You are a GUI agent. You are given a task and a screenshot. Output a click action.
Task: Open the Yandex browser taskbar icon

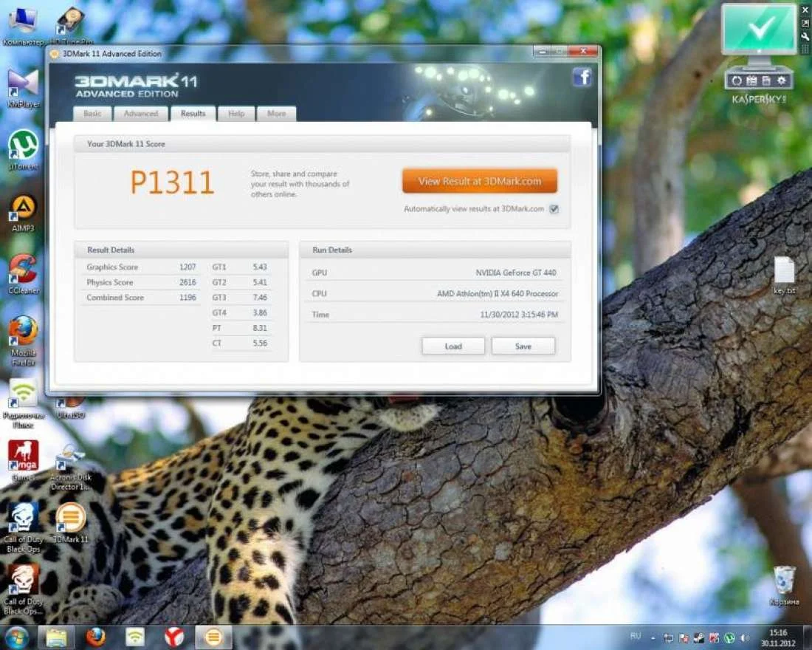click(x=174, y=637)
